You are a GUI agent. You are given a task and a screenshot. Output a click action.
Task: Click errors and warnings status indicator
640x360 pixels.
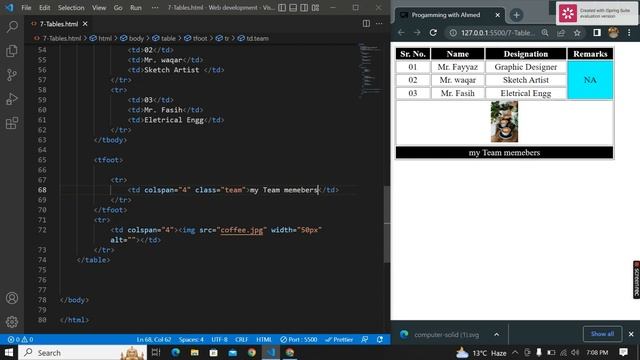coord(20,340)
